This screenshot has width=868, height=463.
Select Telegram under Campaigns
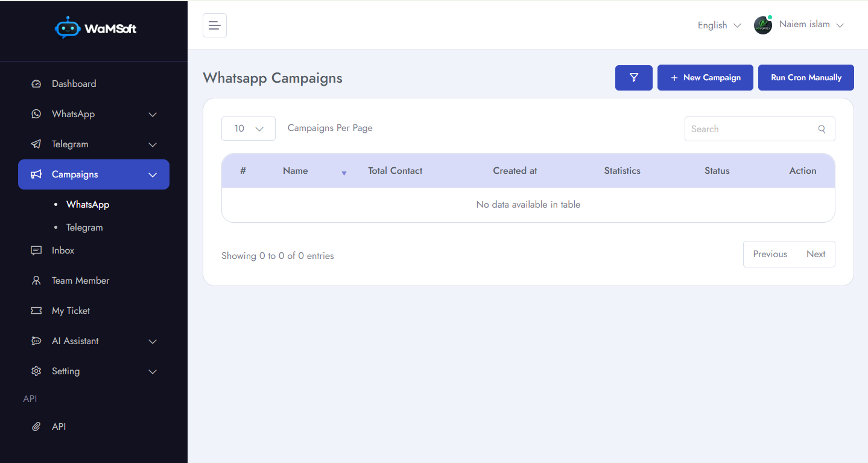click(84, 228)
